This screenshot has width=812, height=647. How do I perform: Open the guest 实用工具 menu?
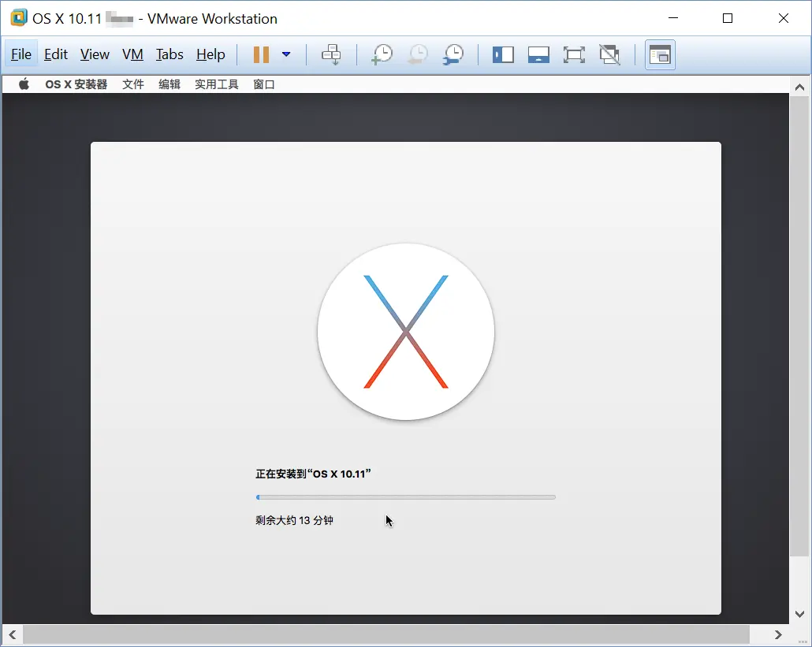[216, 84]
